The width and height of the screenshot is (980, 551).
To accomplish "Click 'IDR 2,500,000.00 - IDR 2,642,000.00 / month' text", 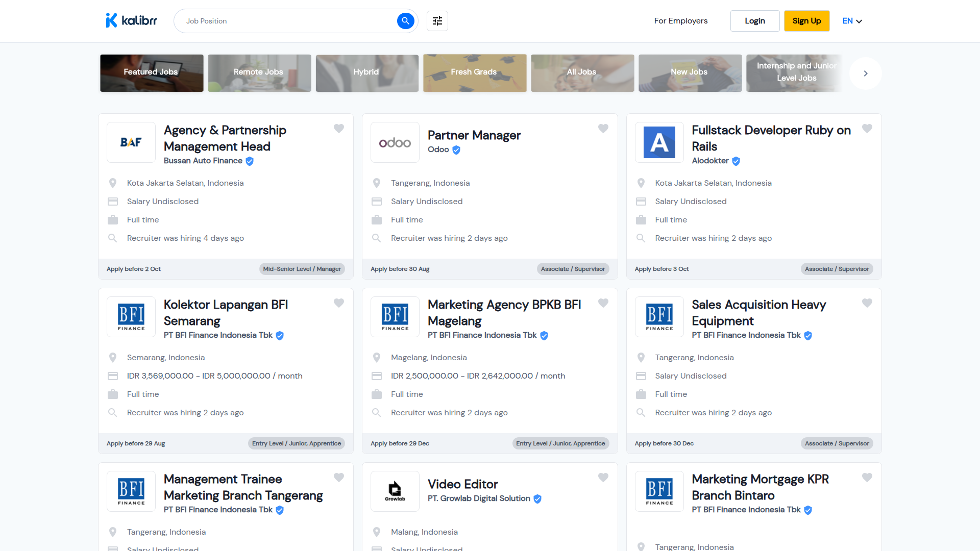I will pyautogui.click(x=478, y=376).
